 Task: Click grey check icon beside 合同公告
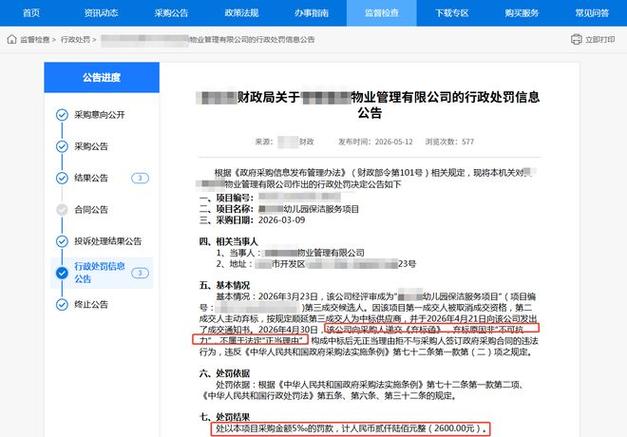(x=62, y=210)
